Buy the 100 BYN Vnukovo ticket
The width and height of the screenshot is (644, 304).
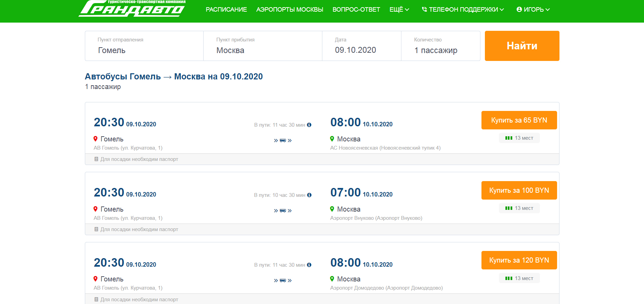coord(519,190)
